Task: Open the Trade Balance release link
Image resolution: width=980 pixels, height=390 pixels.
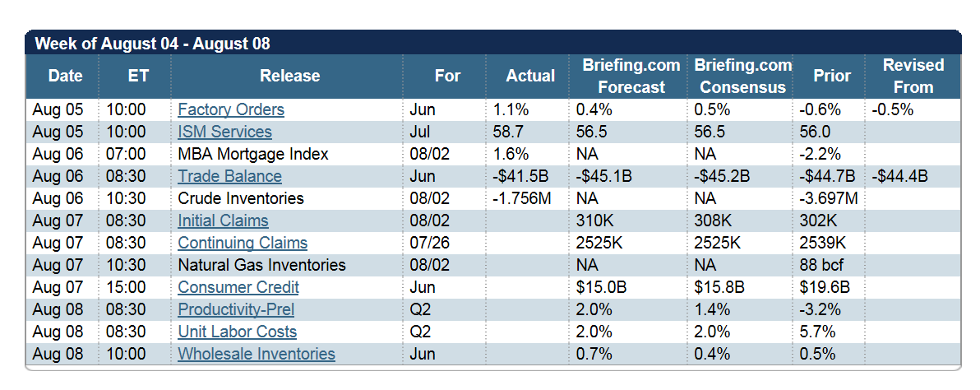Action: click(x=229, y=176)
